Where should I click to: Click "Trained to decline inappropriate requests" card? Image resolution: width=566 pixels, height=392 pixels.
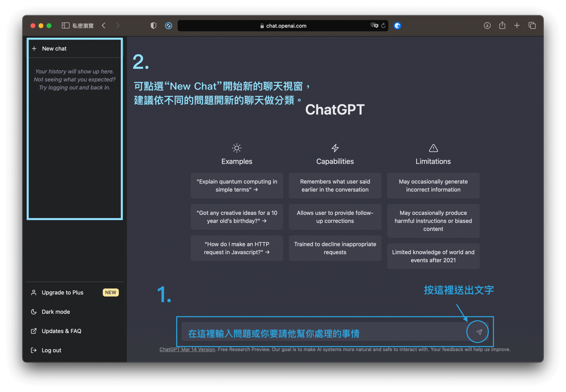click(335, 248)
